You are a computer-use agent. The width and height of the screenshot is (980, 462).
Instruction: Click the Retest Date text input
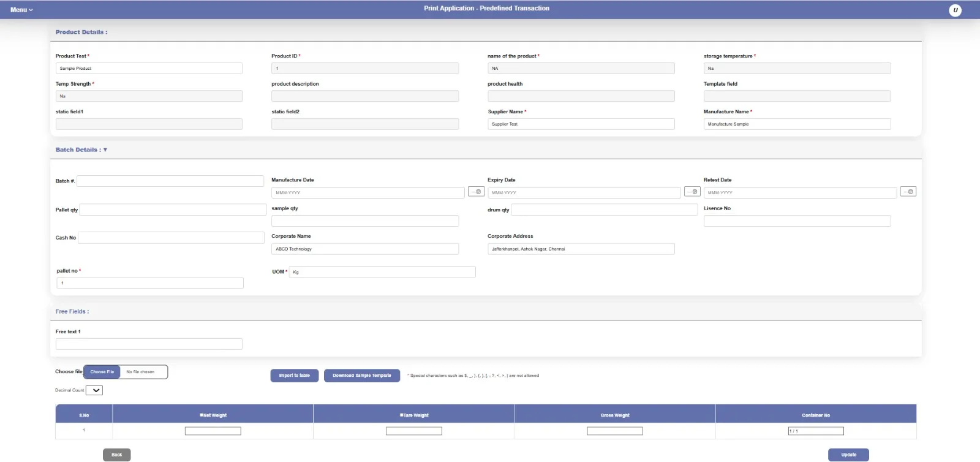(801, 193)
